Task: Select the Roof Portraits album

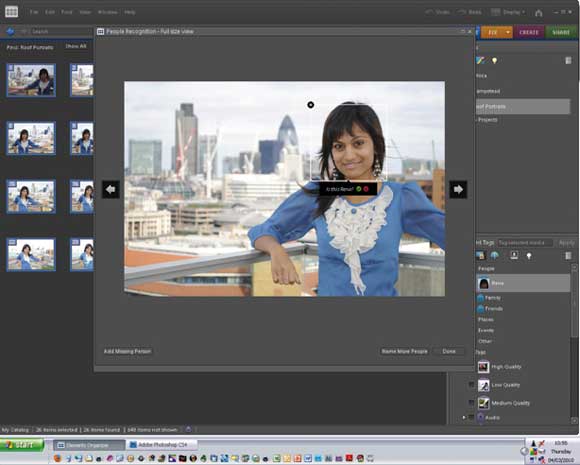Action: [x=523, y=107]
